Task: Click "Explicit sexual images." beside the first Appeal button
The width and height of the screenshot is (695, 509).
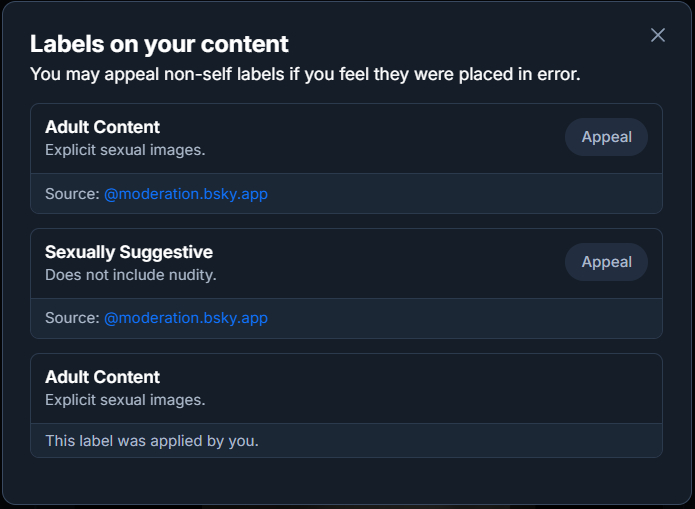Action: 125,149
